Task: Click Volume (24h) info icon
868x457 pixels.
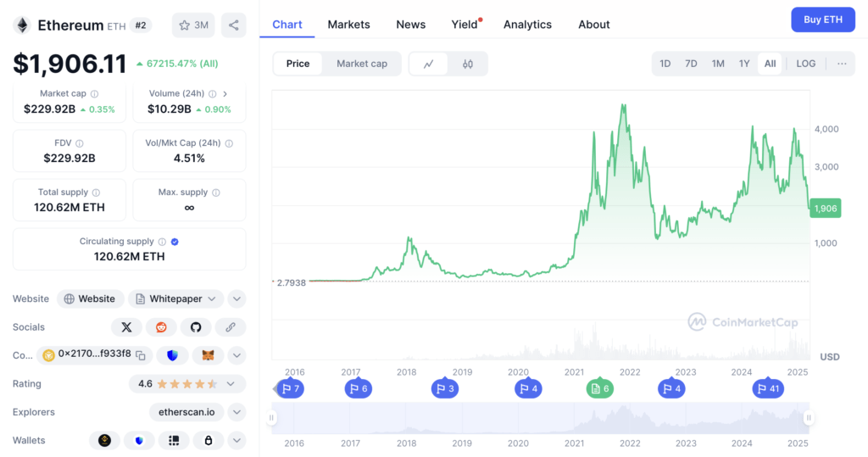Action: 213,93
